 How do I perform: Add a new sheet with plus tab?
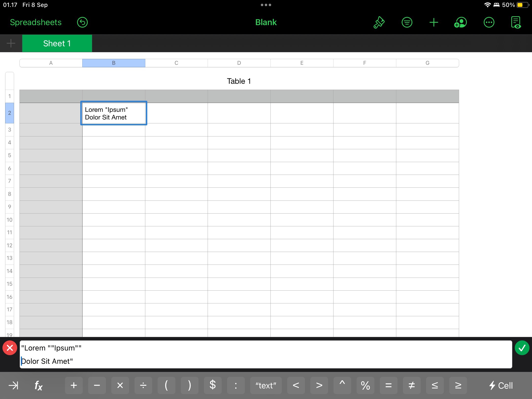[11, 43]
